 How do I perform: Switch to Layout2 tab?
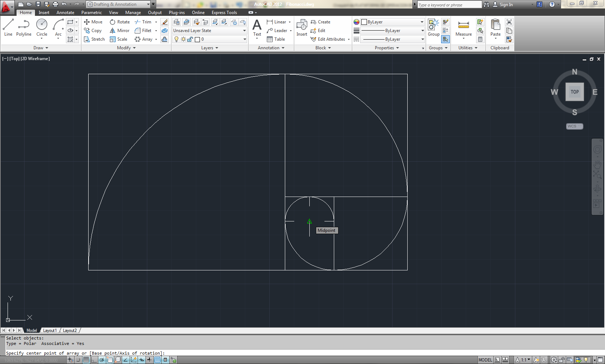[70, 331]
